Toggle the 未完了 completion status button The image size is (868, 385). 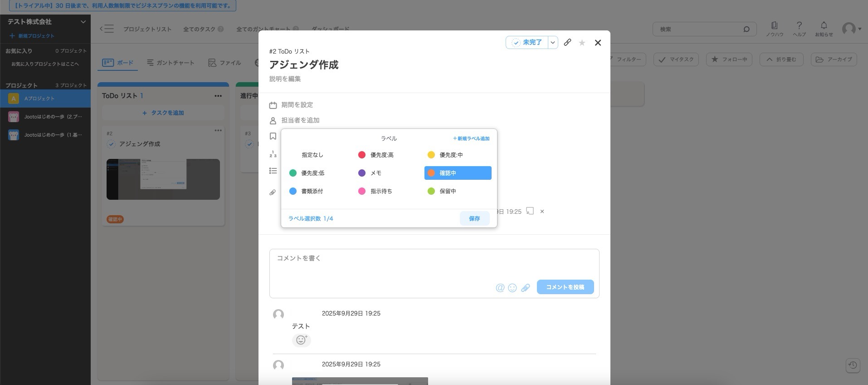coord(527,42)
